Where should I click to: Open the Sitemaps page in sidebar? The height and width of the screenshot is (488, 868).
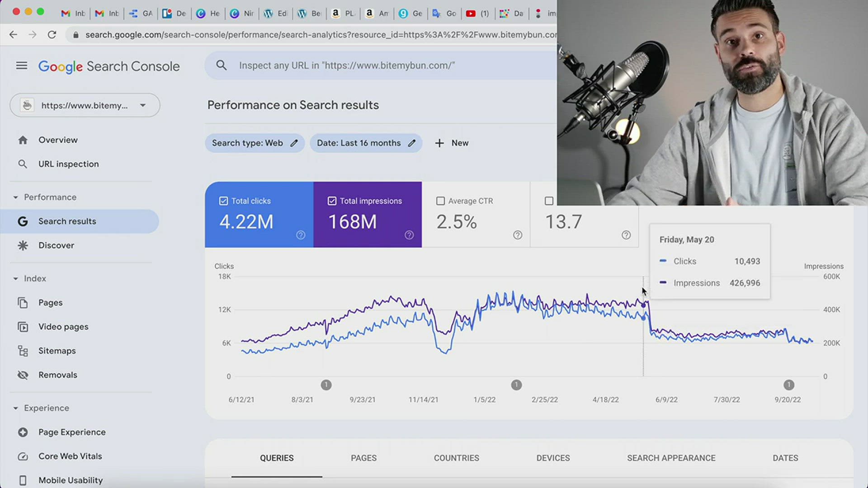tap(57, 351)
